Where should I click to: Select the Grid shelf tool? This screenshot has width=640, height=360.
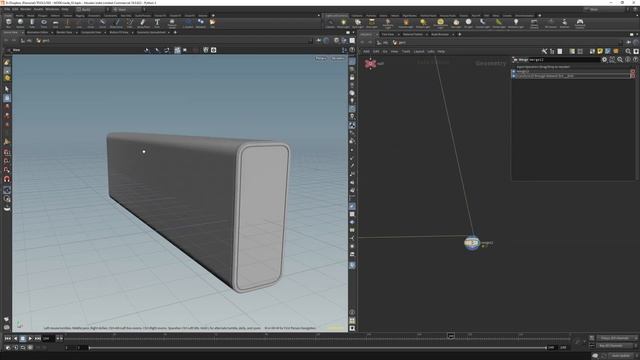[x=56, y=23]
